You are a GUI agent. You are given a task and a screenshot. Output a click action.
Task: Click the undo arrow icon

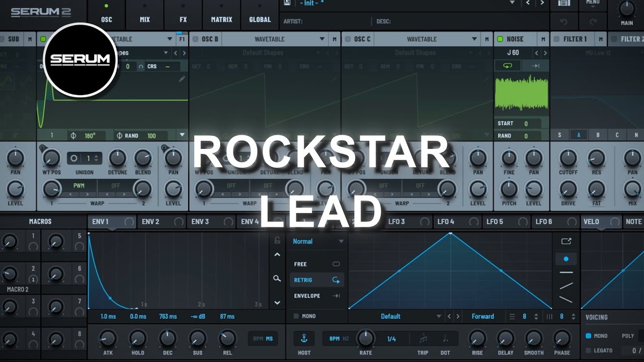pyautogui.click(x=564, y=22)
